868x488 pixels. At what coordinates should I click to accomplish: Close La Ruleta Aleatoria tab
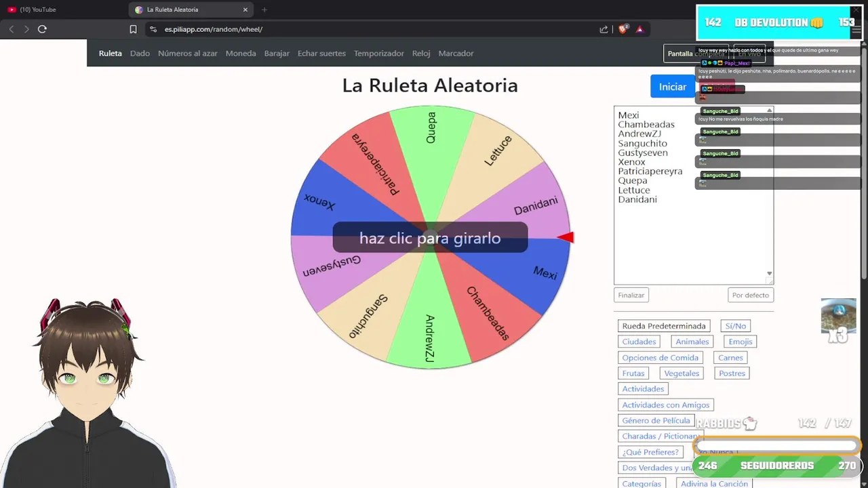pos(245,9)
